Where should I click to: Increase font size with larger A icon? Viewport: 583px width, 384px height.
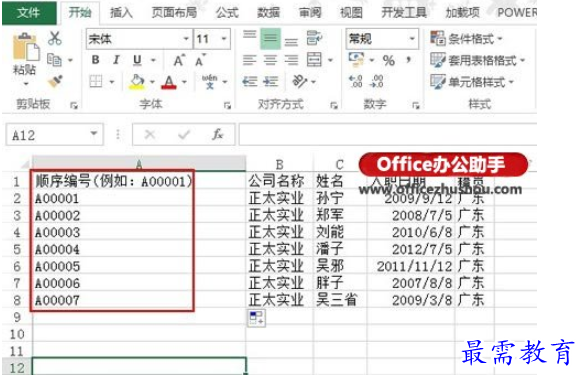[x=179, y=60]
